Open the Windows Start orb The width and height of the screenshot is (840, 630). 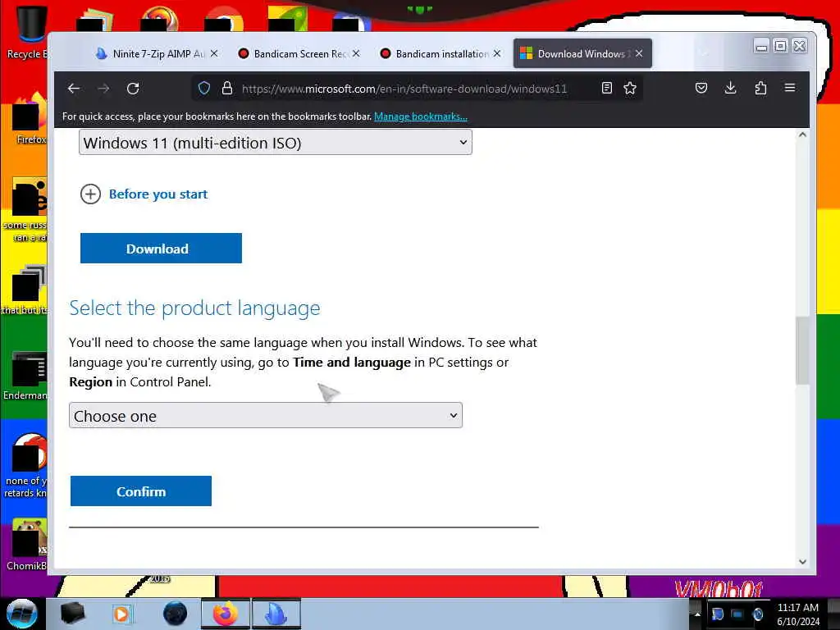click(x=21, y=614)
